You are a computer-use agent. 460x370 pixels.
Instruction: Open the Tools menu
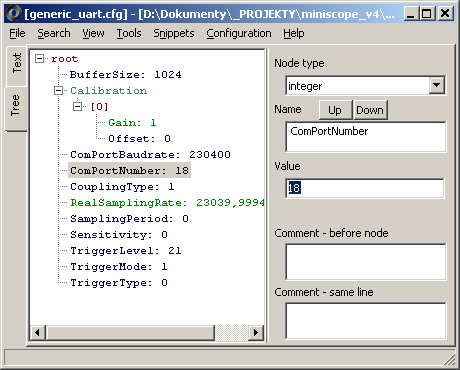pyautogui.click(x=129, y=33)
